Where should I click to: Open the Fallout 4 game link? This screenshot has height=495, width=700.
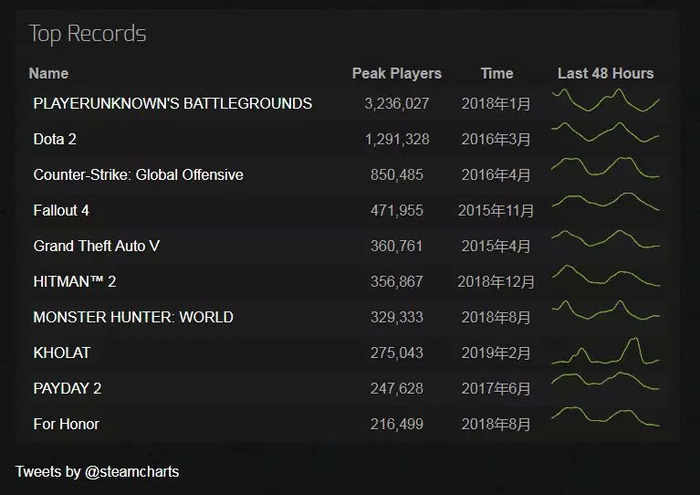(61, 210)
